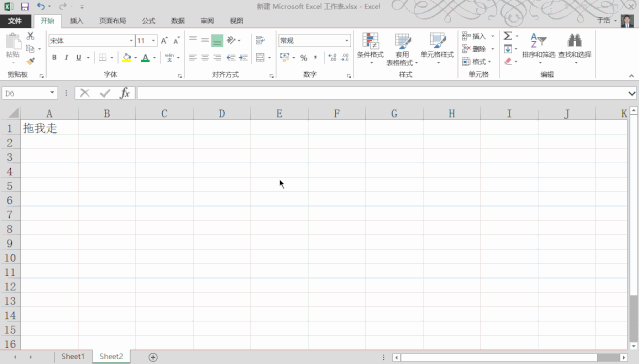Image resolution: width=639 pixels, height=364 pixels.
Task: Open the font size dropdown
Action: coord(153,41)
